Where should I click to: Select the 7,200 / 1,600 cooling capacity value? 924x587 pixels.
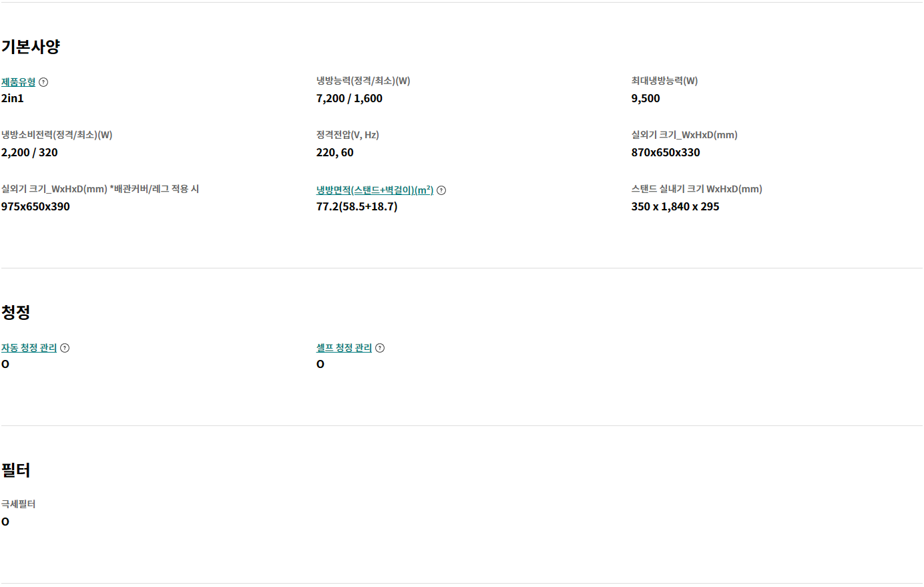tap(349, 98)
